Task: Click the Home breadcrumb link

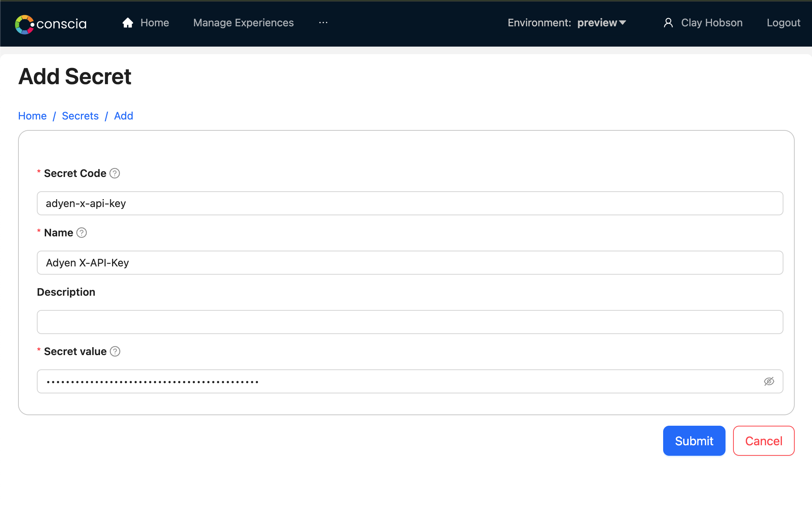Action: (32, 116)
